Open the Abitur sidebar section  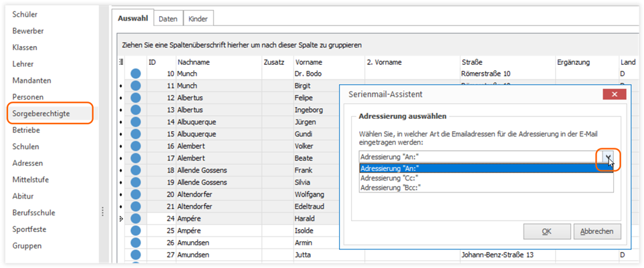(23, 196)
